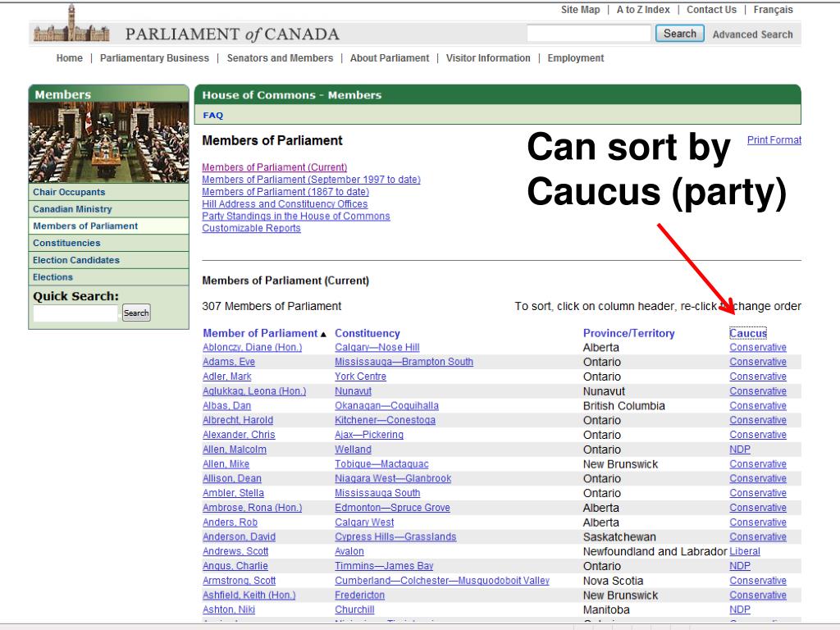Open Calgary—Nose Hill constituency link
The height and width of the screenshot is (630, 840).
point(377,347)
